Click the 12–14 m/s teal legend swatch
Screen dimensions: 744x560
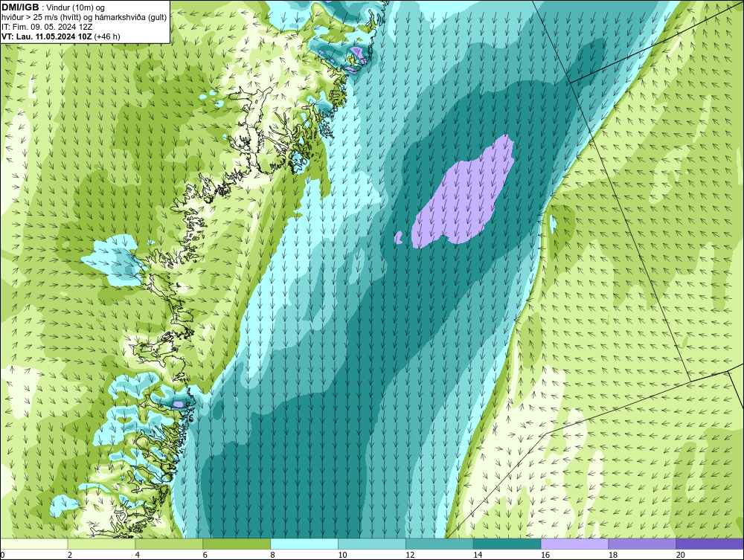440,544
